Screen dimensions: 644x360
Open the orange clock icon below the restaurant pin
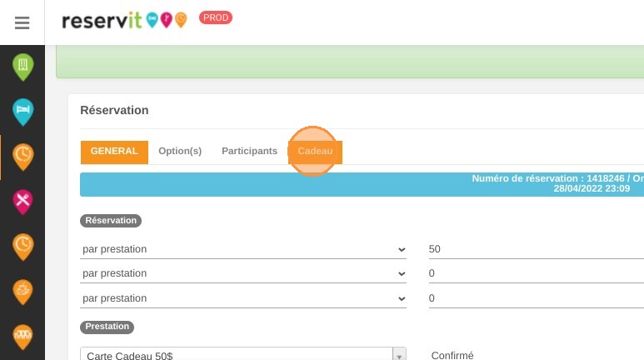(23, 247)
